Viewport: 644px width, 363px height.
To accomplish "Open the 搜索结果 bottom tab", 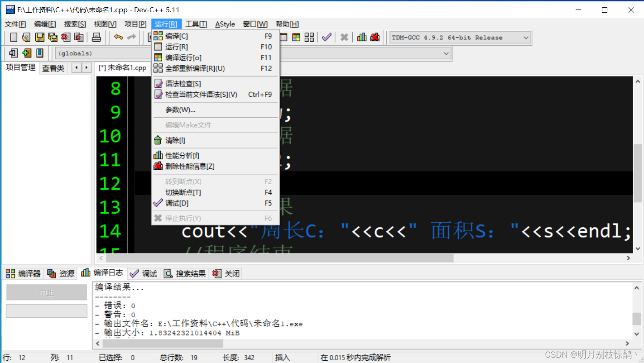I will 185,273.
